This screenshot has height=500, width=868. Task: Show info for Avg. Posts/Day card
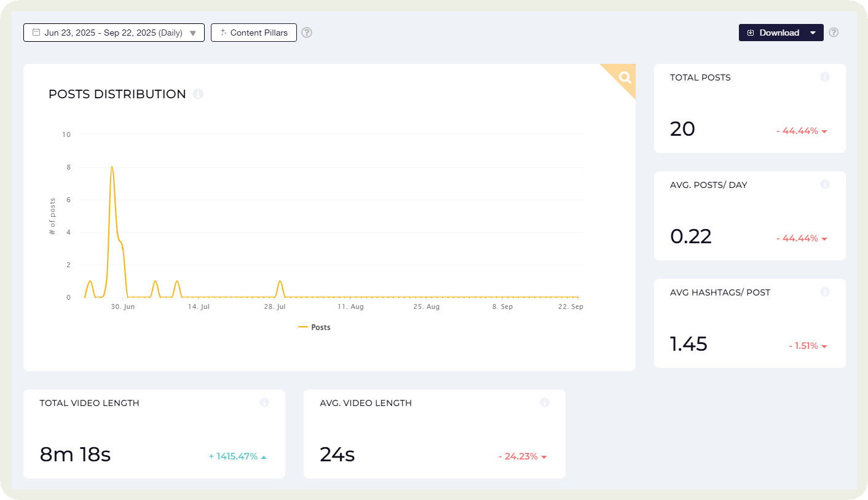825,184
